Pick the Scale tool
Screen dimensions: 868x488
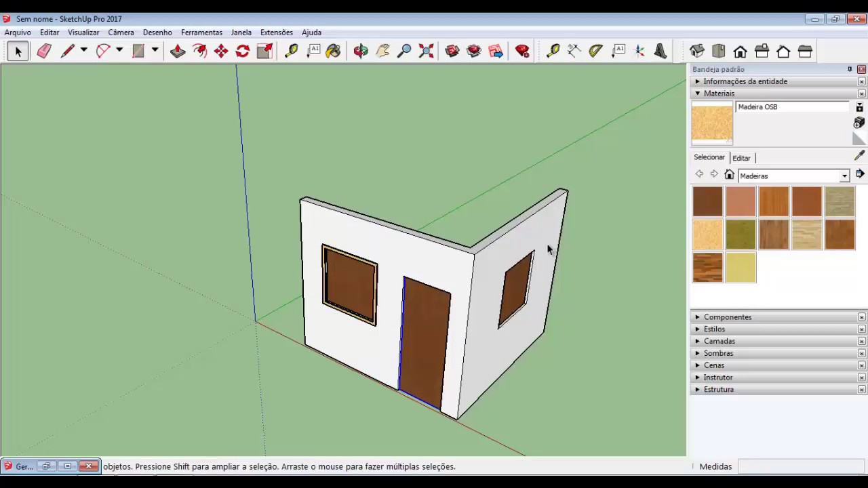(x=264, y=51)
